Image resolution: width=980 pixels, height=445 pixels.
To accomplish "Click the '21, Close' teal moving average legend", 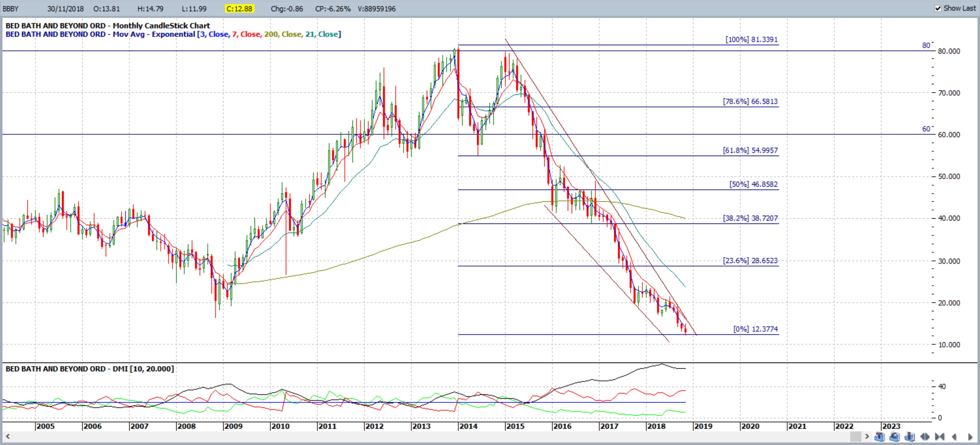I will coord(321,34).
